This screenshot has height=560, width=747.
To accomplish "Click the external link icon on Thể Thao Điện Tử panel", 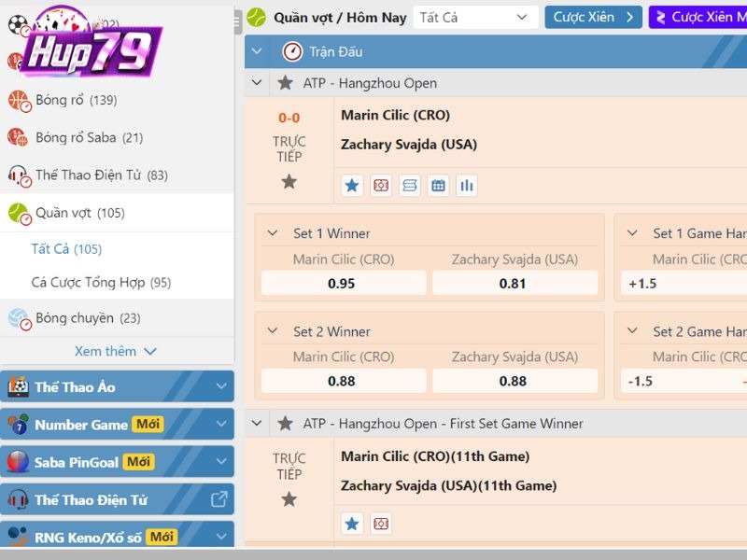I will [x=218, y=499].
